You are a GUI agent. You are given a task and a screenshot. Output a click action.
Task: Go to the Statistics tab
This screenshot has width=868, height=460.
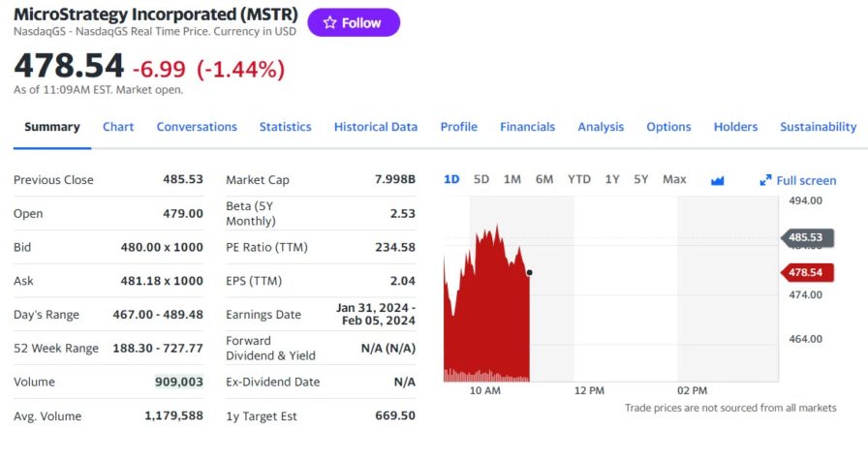coord(285,127)
